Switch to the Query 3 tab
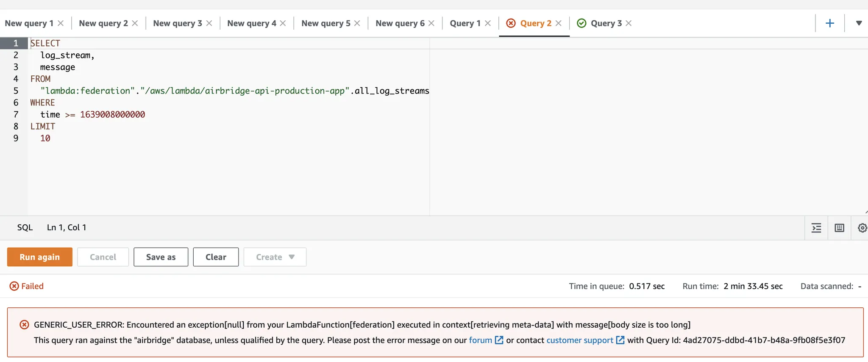 (x=606, y=23)
